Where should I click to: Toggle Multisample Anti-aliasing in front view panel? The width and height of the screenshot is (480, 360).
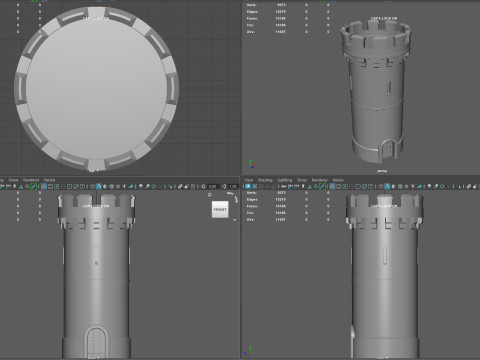pos(154,186)
